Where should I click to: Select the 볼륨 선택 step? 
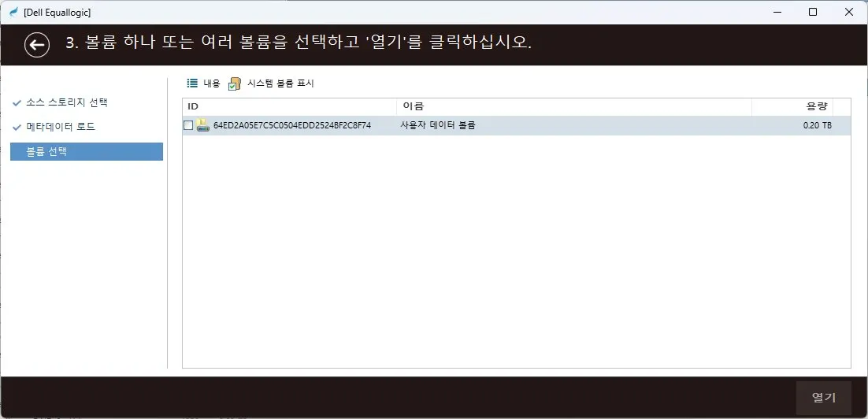point(87,152)
